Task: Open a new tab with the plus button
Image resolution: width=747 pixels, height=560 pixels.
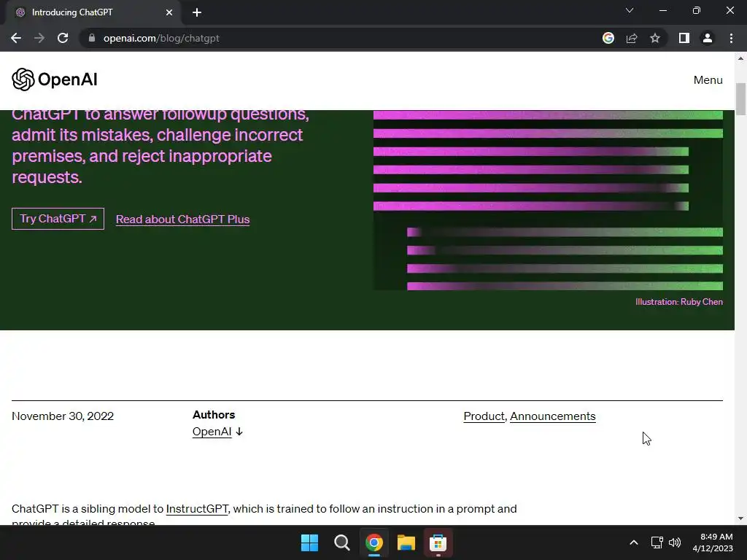Action: (x=197, y=12)
